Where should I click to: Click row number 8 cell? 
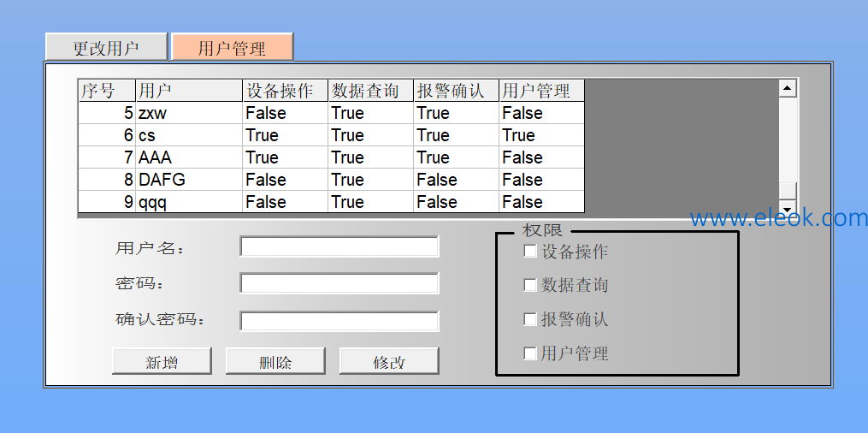pyautogui.click(x=107, y=180)
